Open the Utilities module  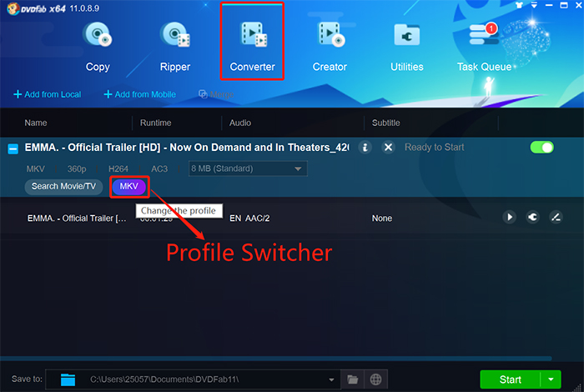pyautogui.click(x=406, y=45)
